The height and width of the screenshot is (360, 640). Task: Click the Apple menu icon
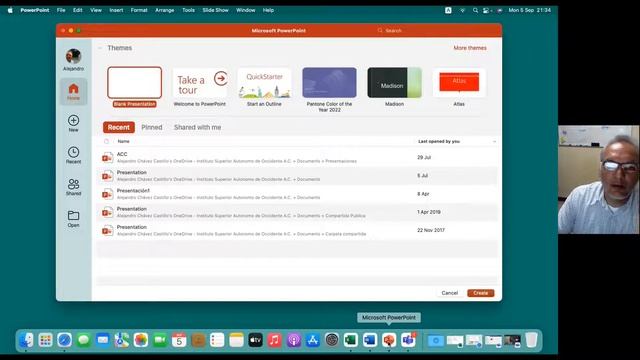(10, 10)
